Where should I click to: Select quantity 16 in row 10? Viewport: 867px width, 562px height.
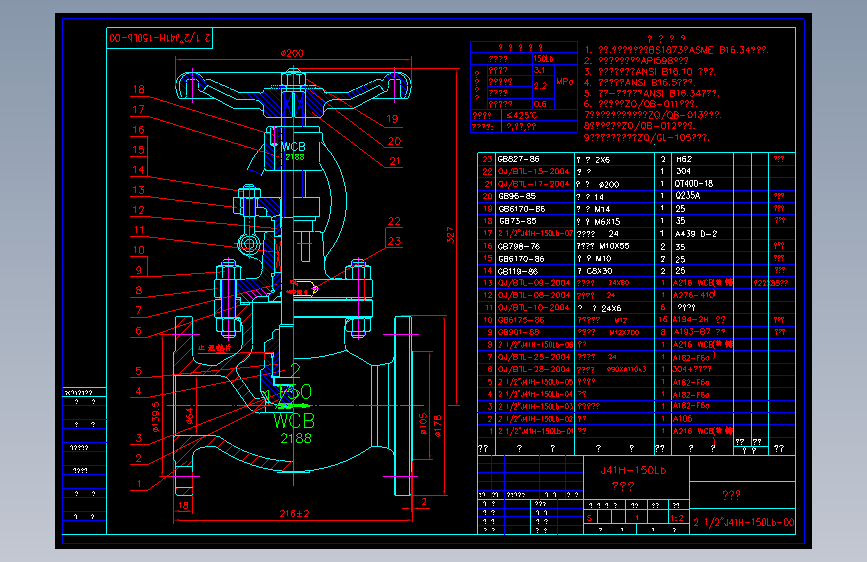(x=662, y=320)
